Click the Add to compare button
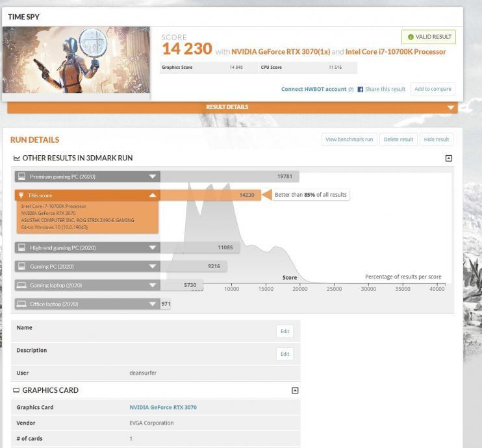Image resolution: width=482 pixels, height=448 pixels. [433, 89]
